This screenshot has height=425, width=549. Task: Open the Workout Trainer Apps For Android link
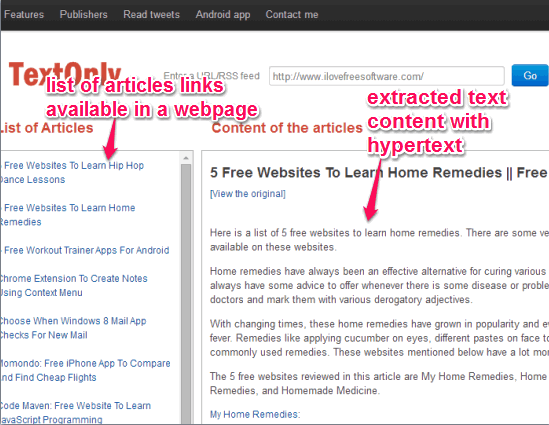click(85, 250)
